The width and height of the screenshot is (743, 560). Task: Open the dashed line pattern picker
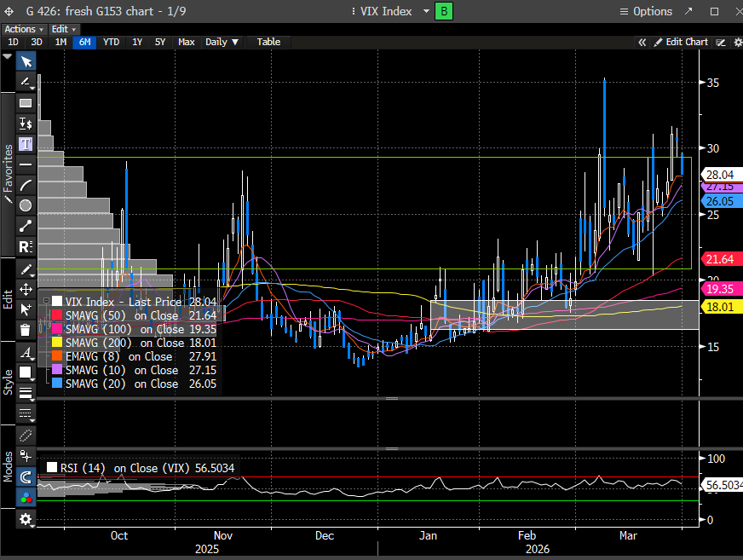[x=26, y=413]
